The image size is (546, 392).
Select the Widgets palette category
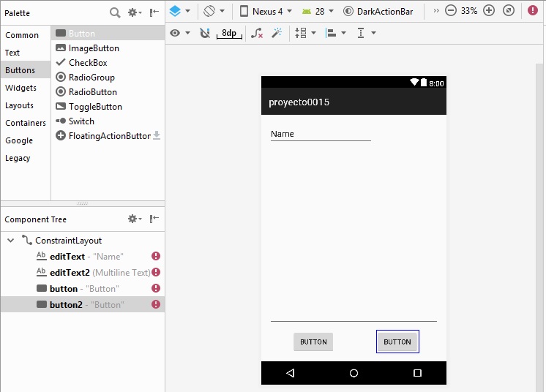point(20,88)
